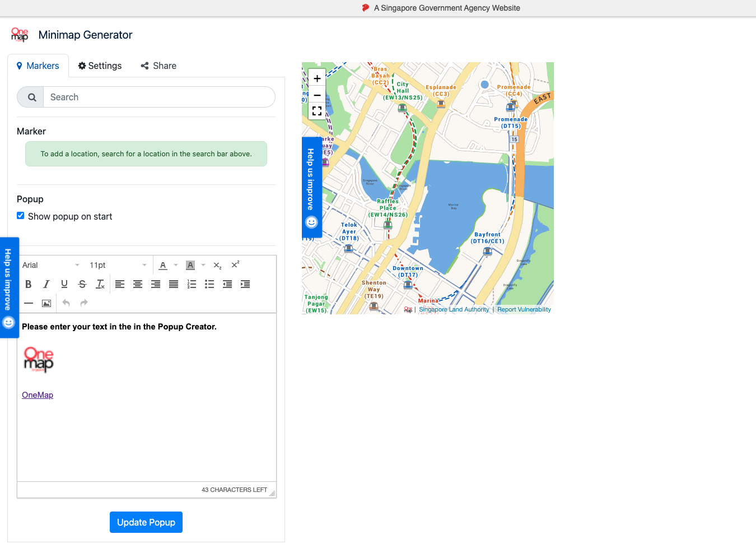Open the Report Vulnerability link
Viewport: 756px width, 553px height.
(524, 309)
